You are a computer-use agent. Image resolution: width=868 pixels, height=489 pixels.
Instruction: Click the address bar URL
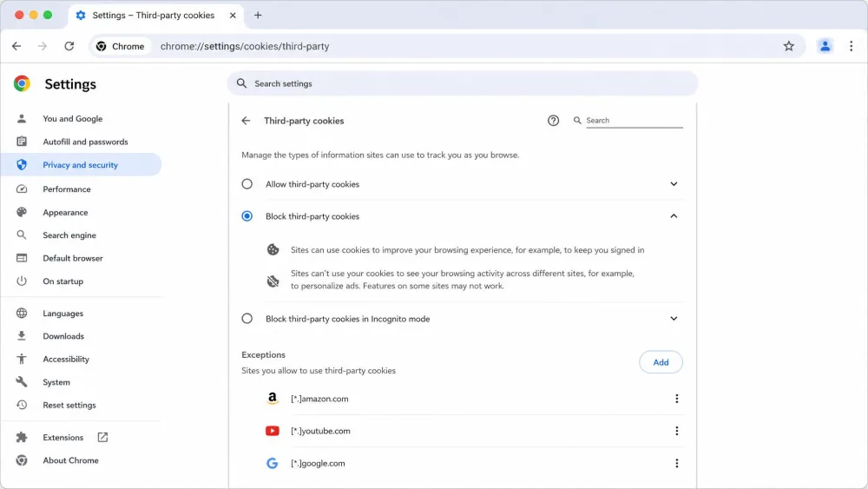245,46
